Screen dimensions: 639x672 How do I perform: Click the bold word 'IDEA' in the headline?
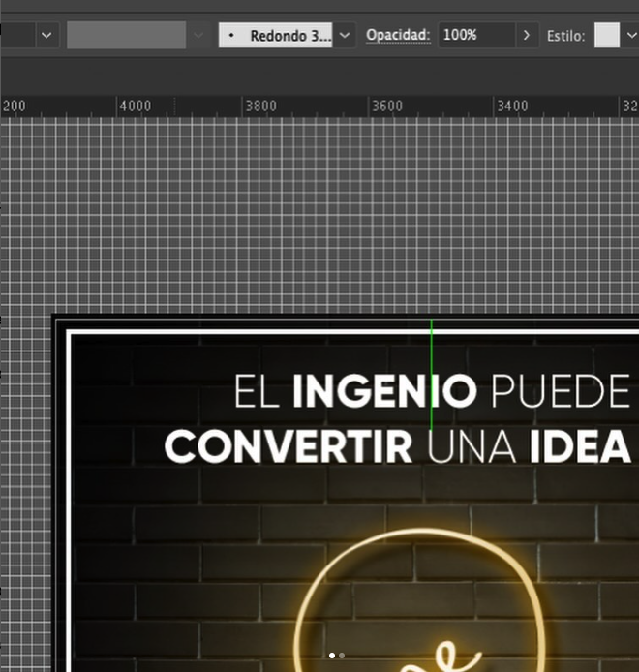[580, 447]
